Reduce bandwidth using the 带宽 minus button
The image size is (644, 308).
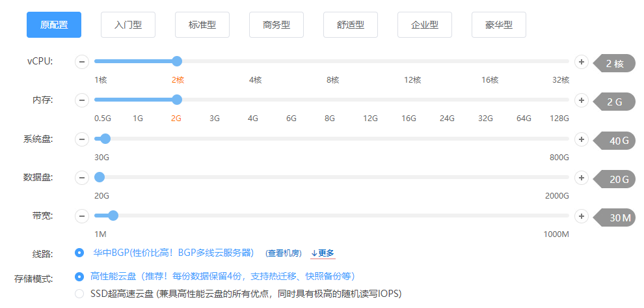tap(82, 216)
